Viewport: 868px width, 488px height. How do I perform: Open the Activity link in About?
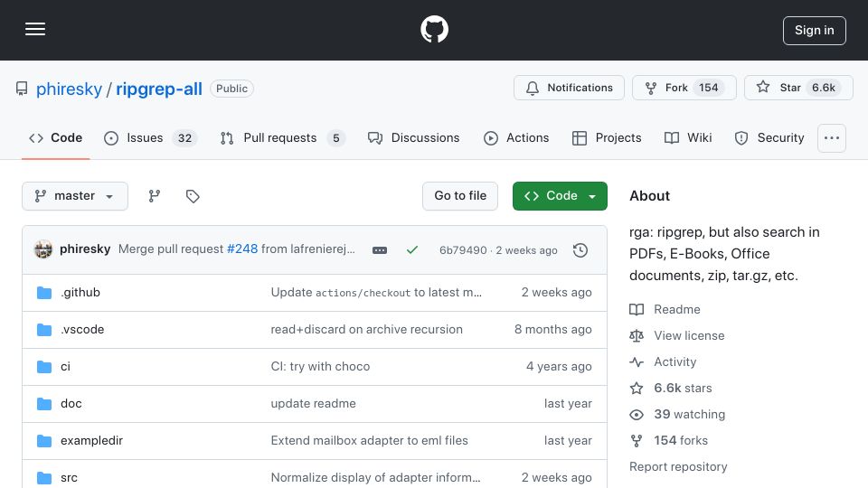pyautogui.click(x=663, y=362)
